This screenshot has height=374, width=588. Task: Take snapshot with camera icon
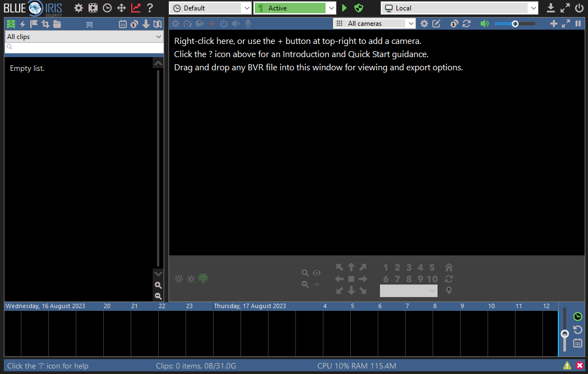(x=188, y=24)
